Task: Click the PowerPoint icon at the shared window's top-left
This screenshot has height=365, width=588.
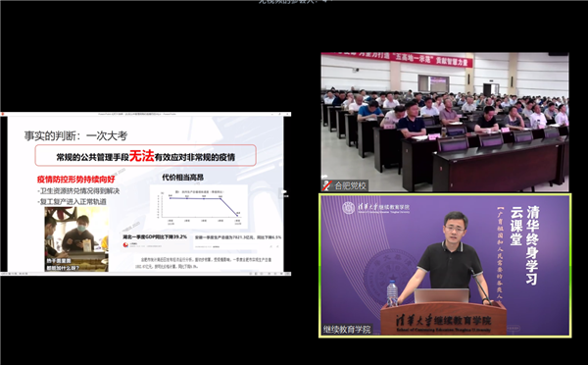Action: coord(2,114)
